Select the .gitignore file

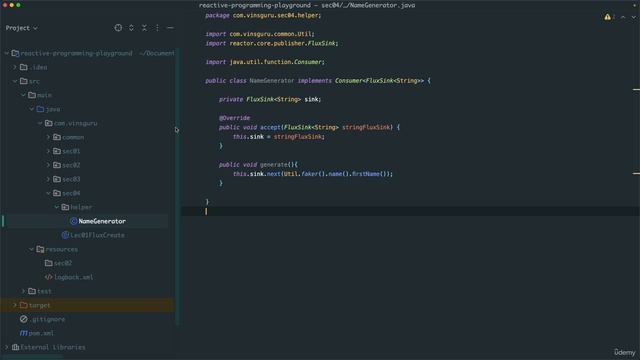(x=47, y=319)
